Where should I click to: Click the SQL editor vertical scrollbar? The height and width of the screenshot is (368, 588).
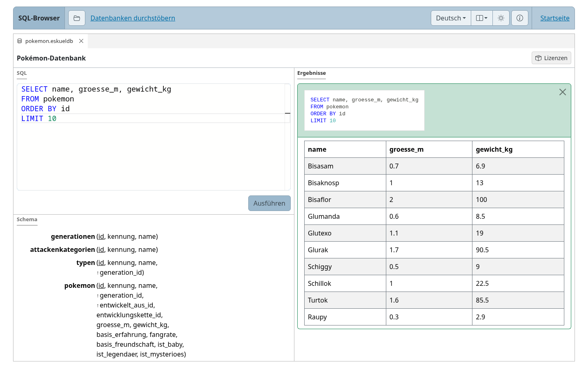coord(287,137)
